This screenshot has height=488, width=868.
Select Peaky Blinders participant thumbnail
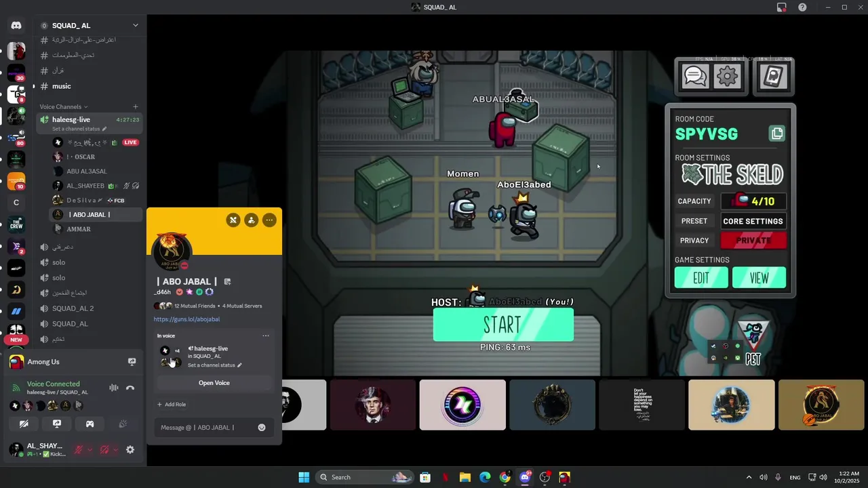pyautogui.click(x=372, y=405)
